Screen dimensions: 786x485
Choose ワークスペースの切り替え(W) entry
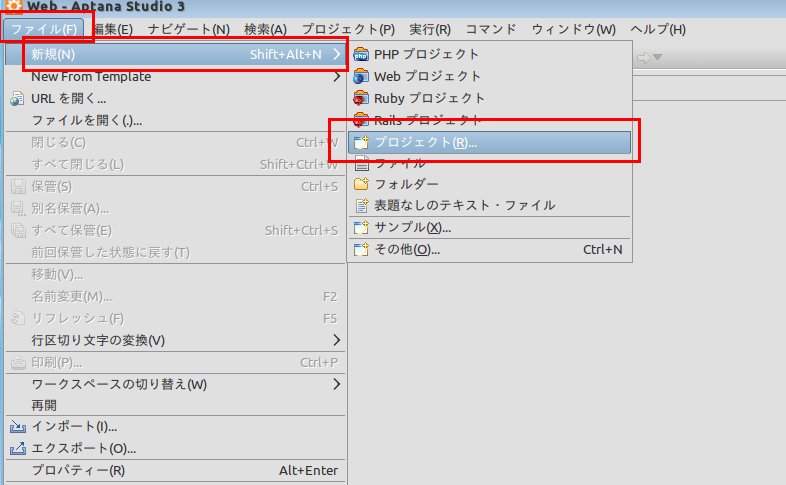(x=175, y=384)
